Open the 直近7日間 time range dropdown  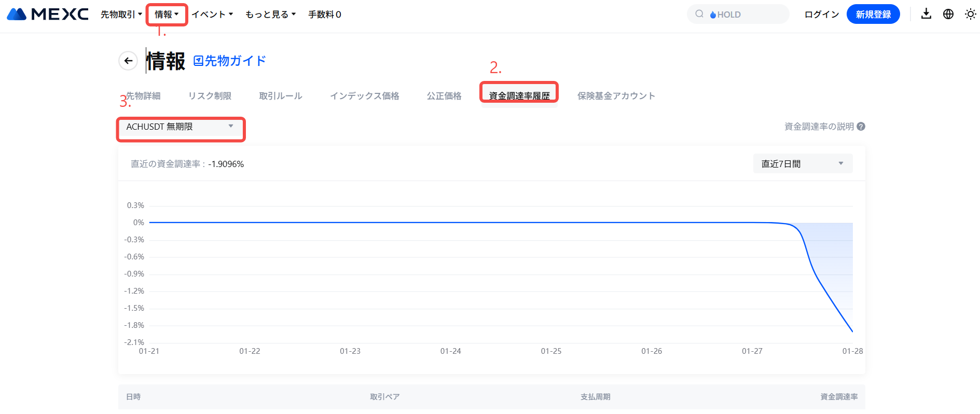[x=802, y=164]
